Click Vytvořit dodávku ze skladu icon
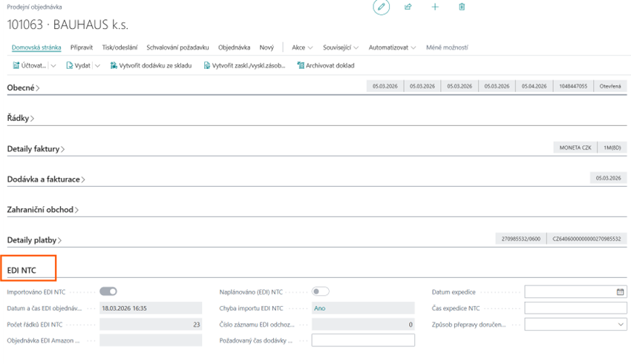The width and height of the screenshot is (631, 364). pyautogui.click(x=114, y=65)
